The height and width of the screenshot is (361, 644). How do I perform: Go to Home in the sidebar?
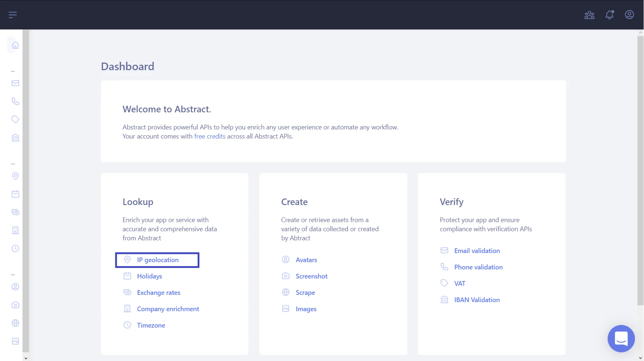[x=15, y=45]
